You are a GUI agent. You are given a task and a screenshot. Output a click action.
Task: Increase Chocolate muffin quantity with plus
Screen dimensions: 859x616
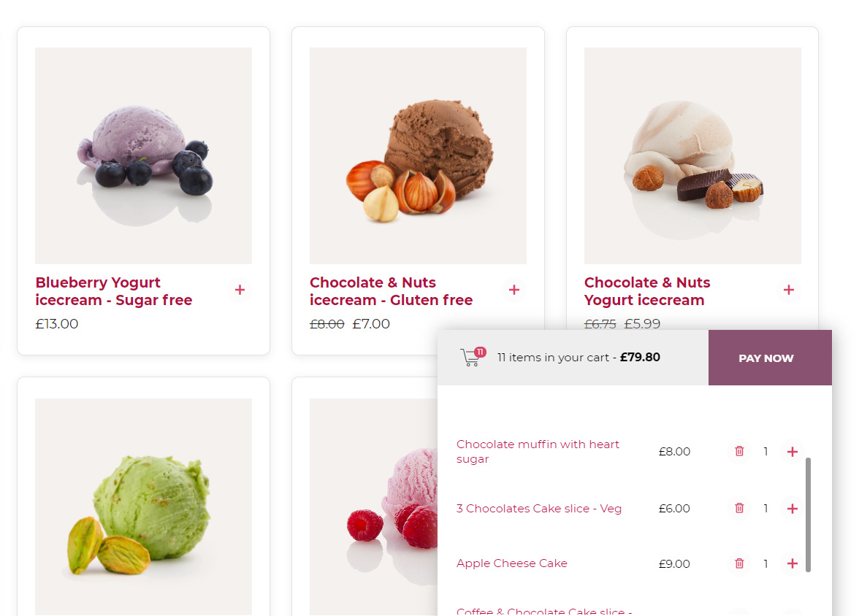[x=792, y=452]
